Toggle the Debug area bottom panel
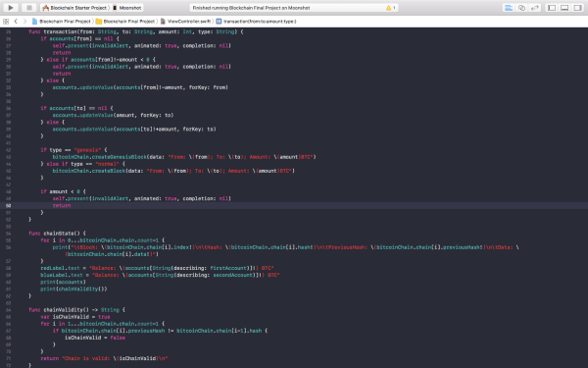The height and width of the screenshot is (368, 588). (x=564, y=8)
